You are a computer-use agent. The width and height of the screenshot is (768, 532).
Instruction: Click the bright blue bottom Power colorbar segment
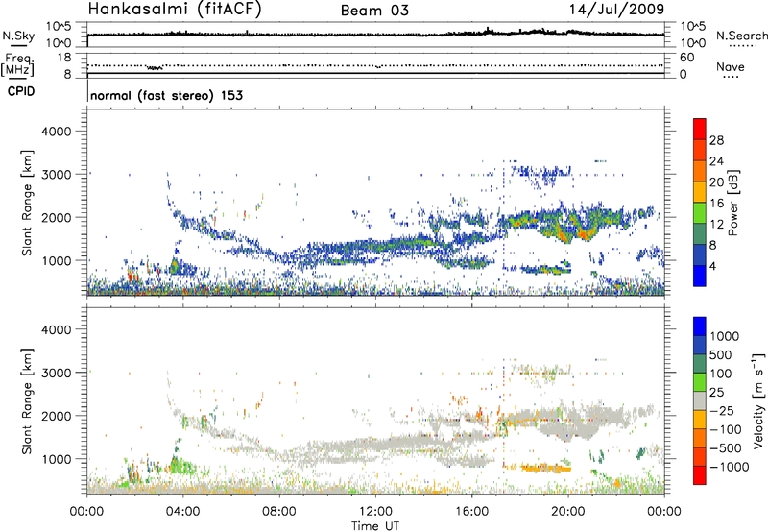click(700, 276)
